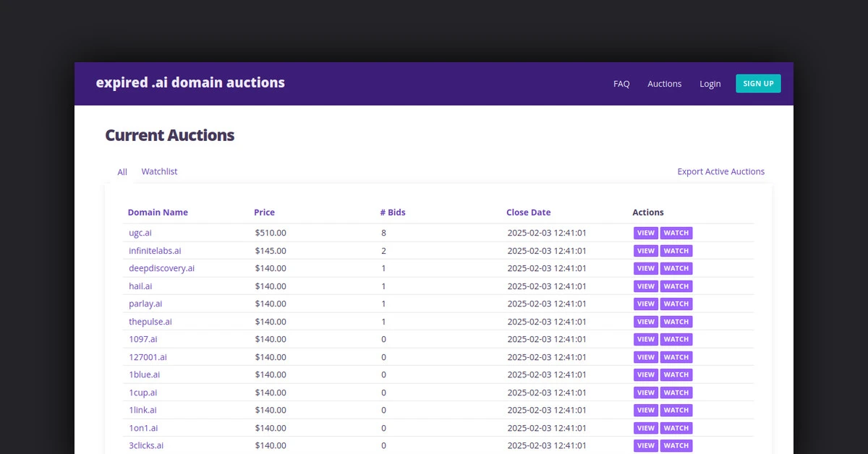The width and height of the screenshot is (868, 454).
Task: View the 1cup.ai auction details
Action: (x=645, y=393)
